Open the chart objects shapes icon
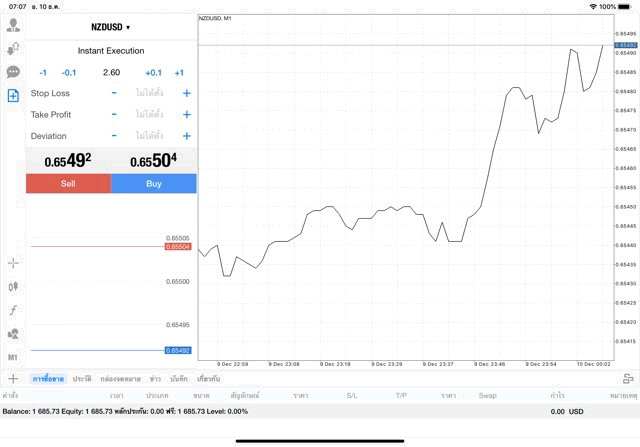Image resolution: width=640 pixels, height=447 pixels. coord(13,334)
